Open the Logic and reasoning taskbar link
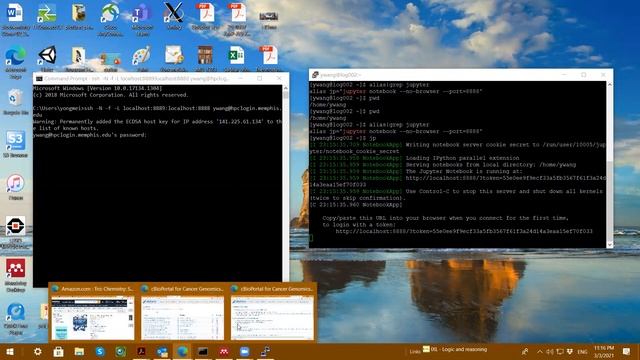 point(455,349)
